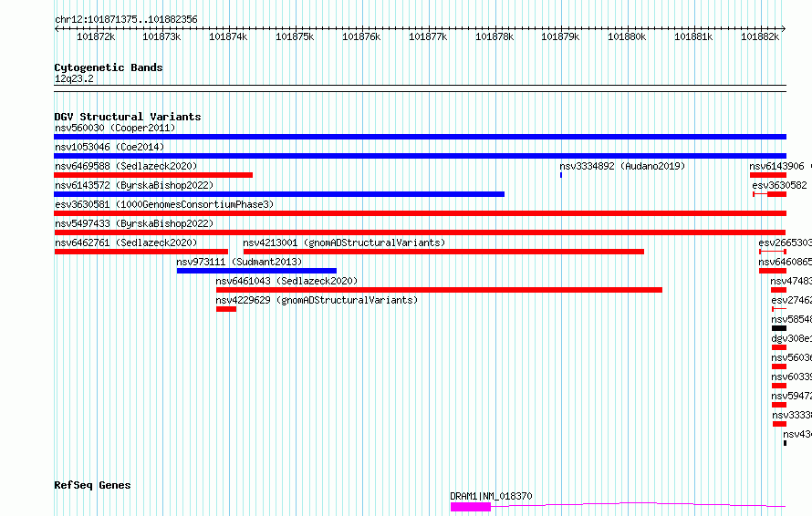812x516 pixels.
Task: Click the nsv560030 (Cooper2011) label
Action: [115, 128]
